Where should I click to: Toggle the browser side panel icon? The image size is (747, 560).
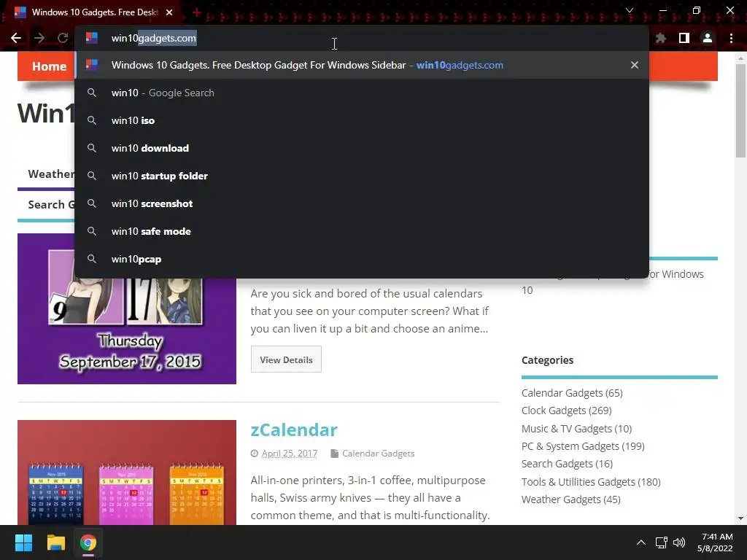coord(684,38)
